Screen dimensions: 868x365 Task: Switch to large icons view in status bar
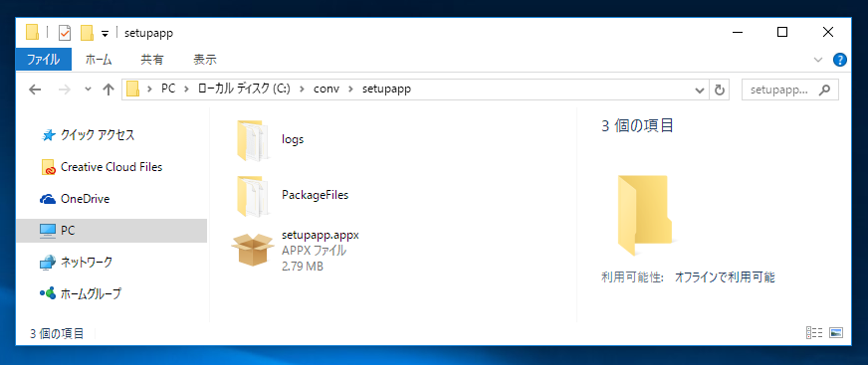pos(836,333)
